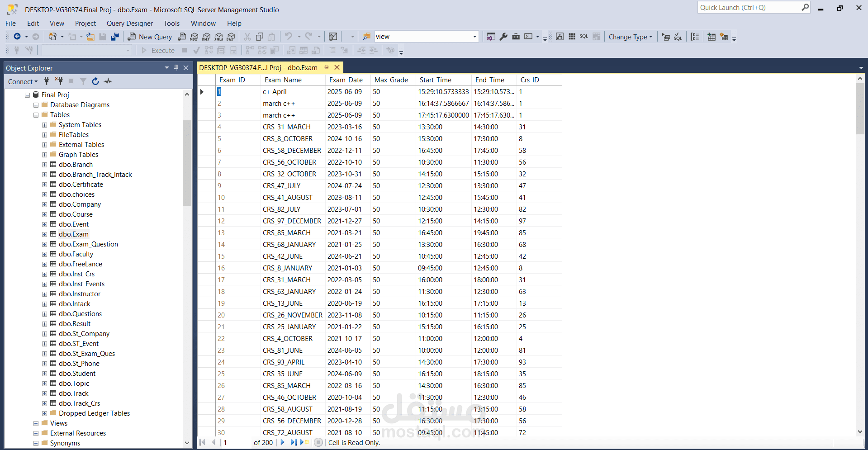Click the Start_Time column header
The width and height of the screenshot is (868, 450).
tap(444, 80)
